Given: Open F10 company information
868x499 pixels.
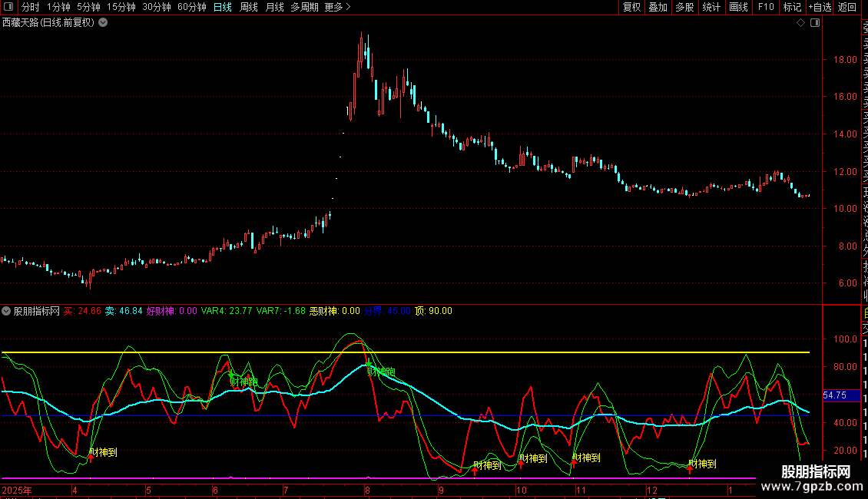Looking at the screenshot, I should pos(766,7).
